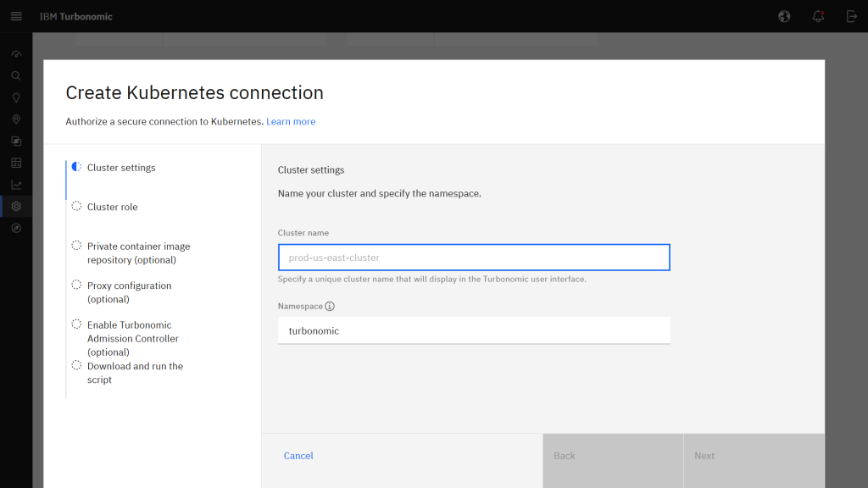Click the Namespace info icon
Image resolution: width=868 pixels, height=488 pixels.
[330, 306]
